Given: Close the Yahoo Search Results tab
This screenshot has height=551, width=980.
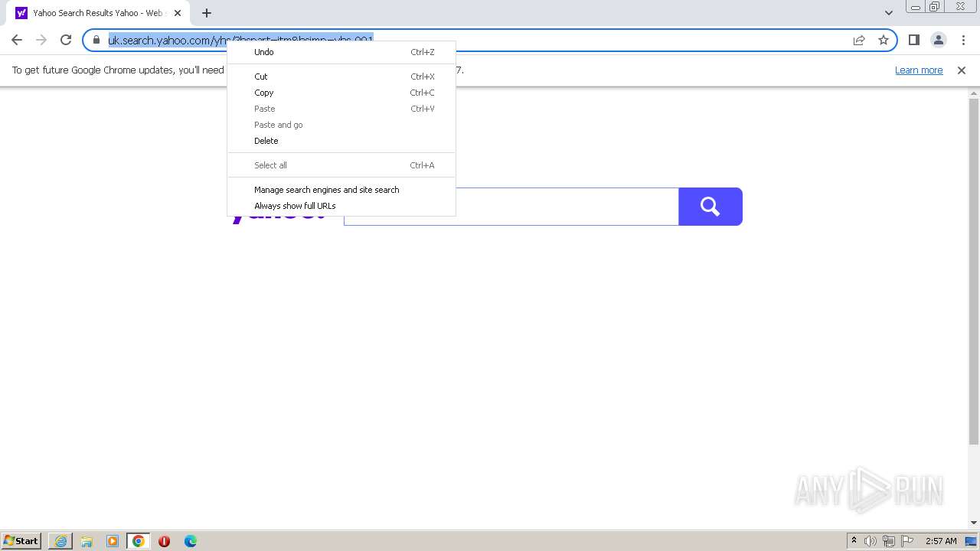Looking at the screenshot, I should (x=178, y=13).
